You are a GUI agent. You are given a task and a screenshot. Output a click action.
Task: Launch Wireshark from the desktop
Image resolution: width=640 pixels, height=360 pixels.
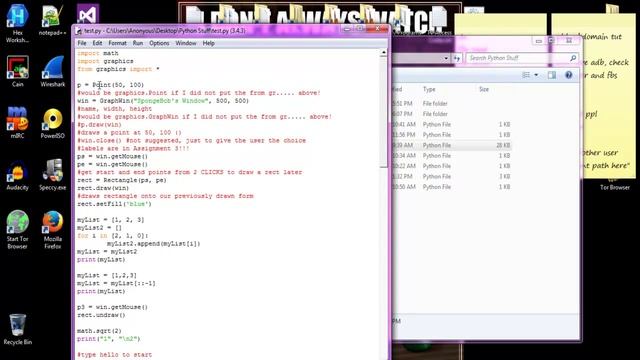(x=53, y=72)
